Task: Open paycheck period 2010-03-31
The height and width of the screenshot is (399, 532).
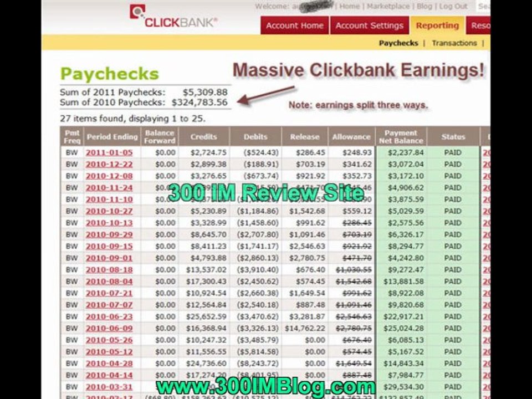Action: (x=109, y=387)
